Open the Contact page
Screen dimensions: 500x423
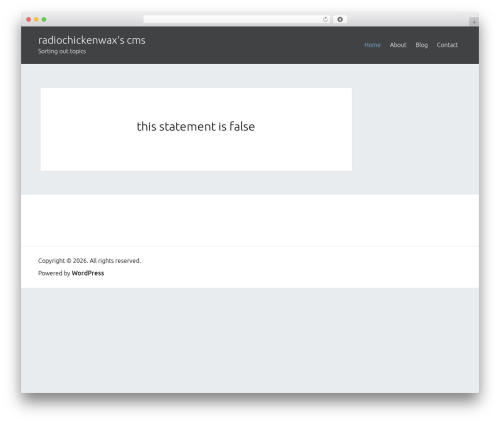[447, 45]
